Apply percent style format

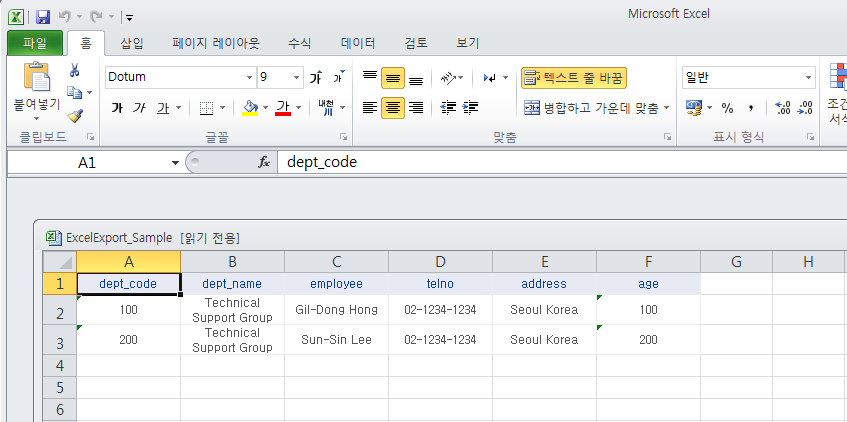point(727,108)
